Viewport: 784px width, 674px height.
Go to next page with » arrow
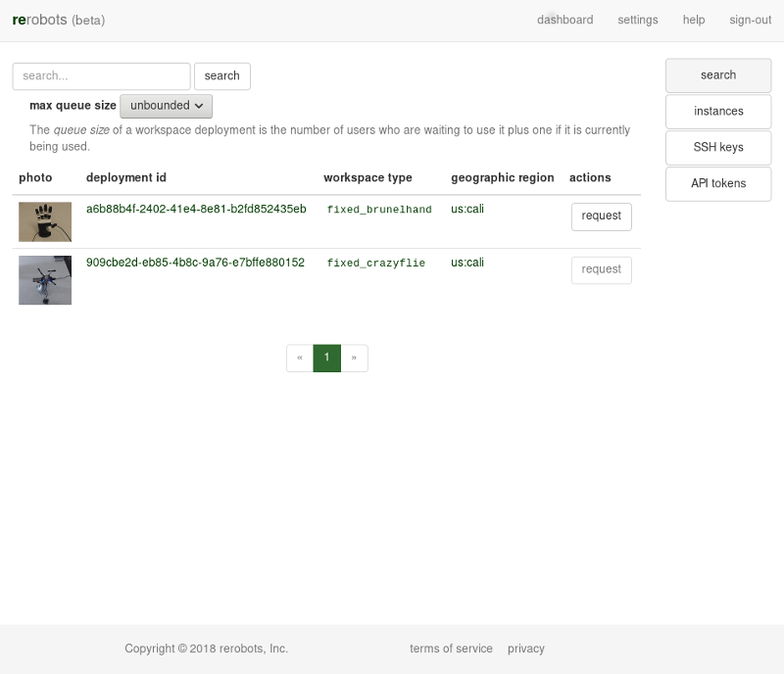tap(354, 358)
